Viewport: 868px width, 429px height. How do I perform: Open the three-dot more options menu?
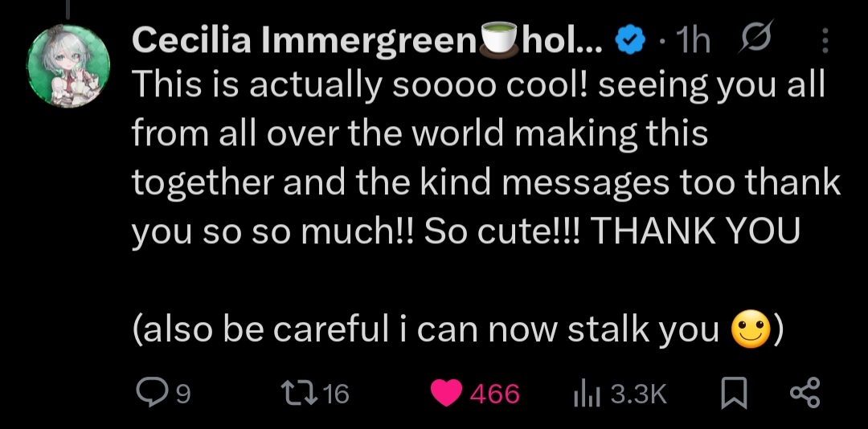coord(825,40)
